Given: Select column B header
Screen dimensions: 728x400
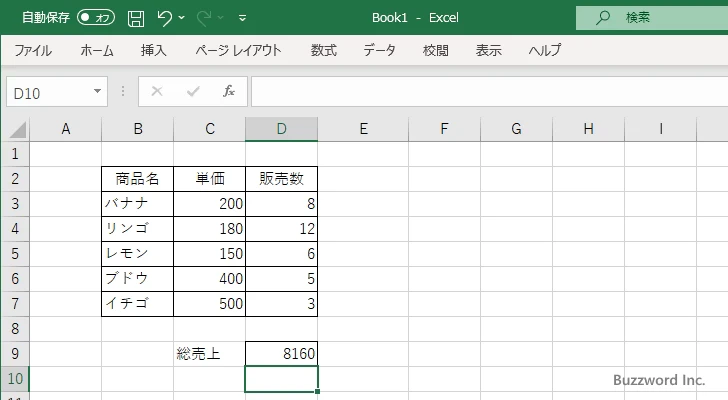Looking at the screenshot, I should click(x=137, y=129).
